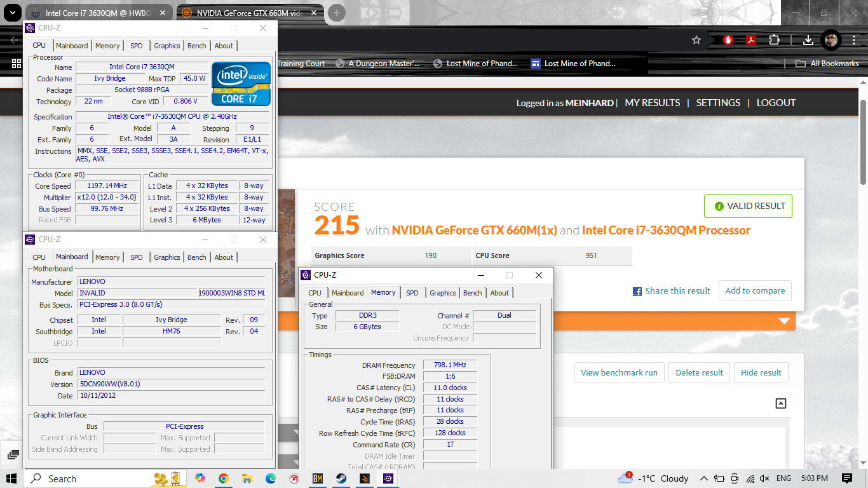Open Steam from the taskbar
The width and height of the screenshot is (868, 488).
(341, 478)
